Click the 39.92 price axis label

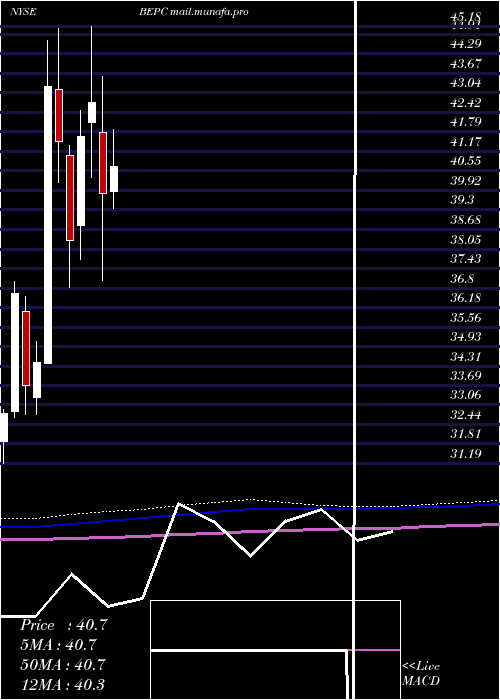[466, 181]
